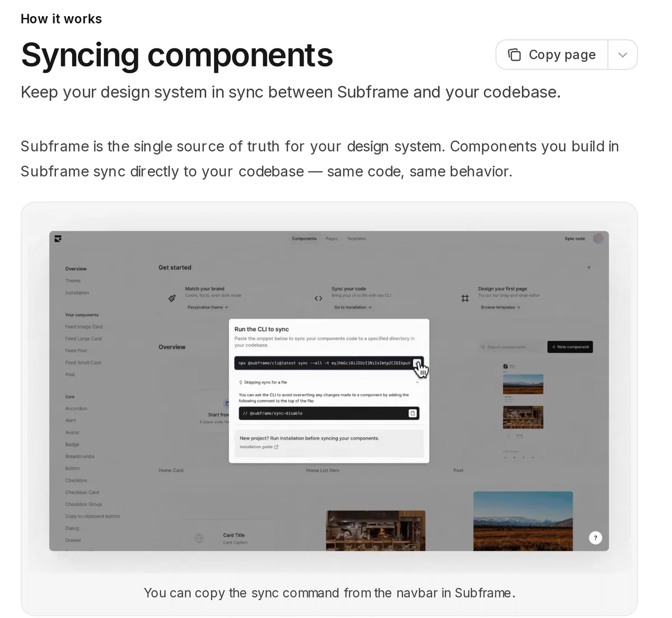The width and height of the screenshot is (672, 618).
Task: Select the Components tab in the embedded screenshot
Action: coord(304,238)
